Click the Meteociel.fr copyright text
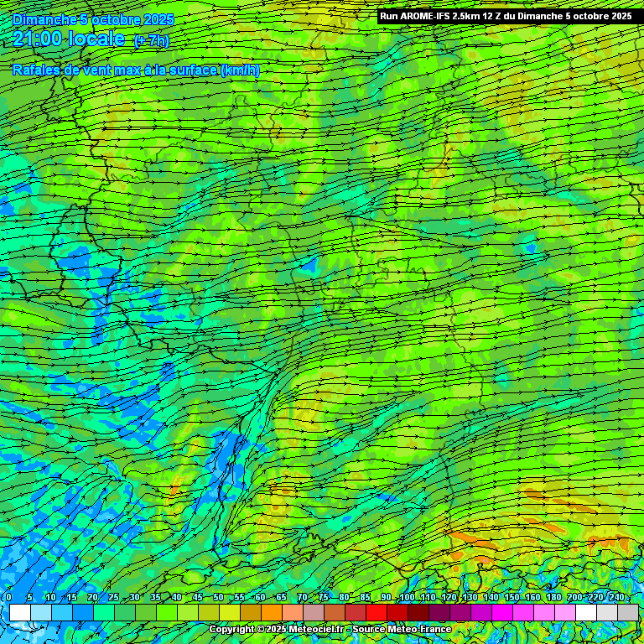The image size is (644, 644). click(x=277, y=629)
